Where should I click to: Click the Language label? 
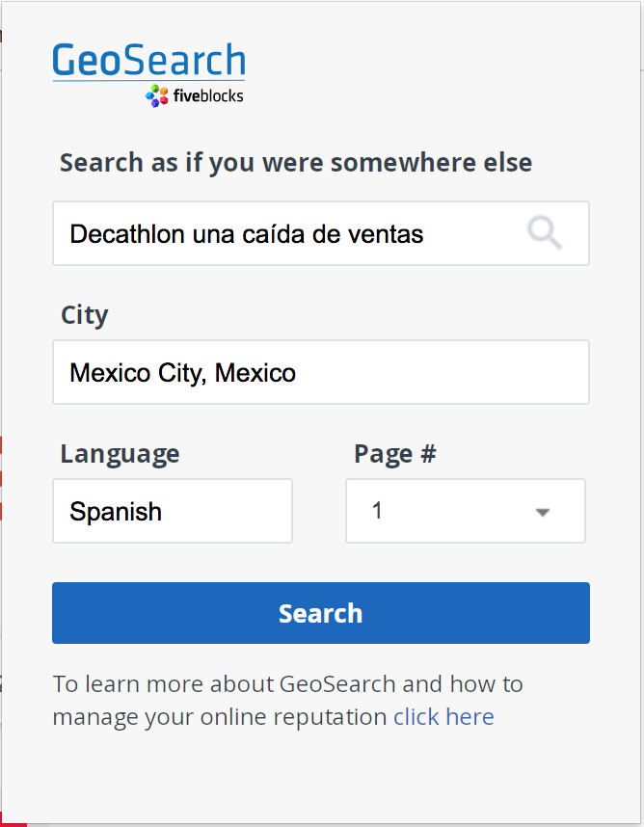120,453
